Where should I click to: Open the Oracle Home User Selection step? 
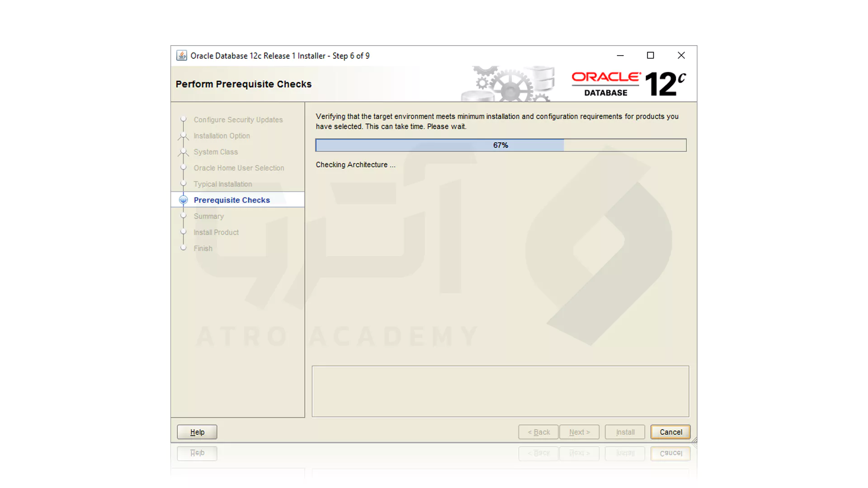[239, 168]
